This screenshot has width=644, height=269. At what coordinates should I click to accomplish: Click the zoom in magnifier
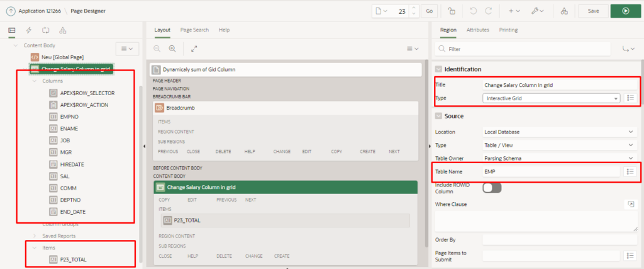point(172,49)
